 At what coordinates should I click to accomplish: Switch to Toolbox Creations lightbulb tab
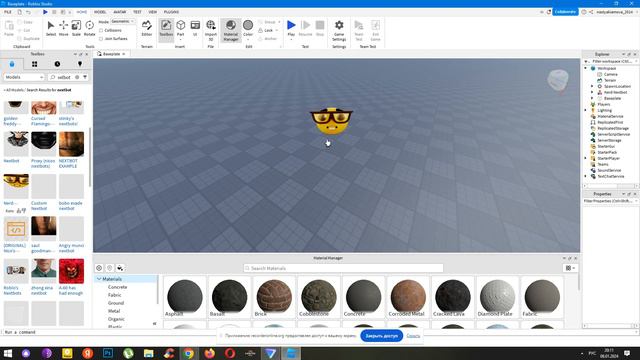(x=80, y=64)
